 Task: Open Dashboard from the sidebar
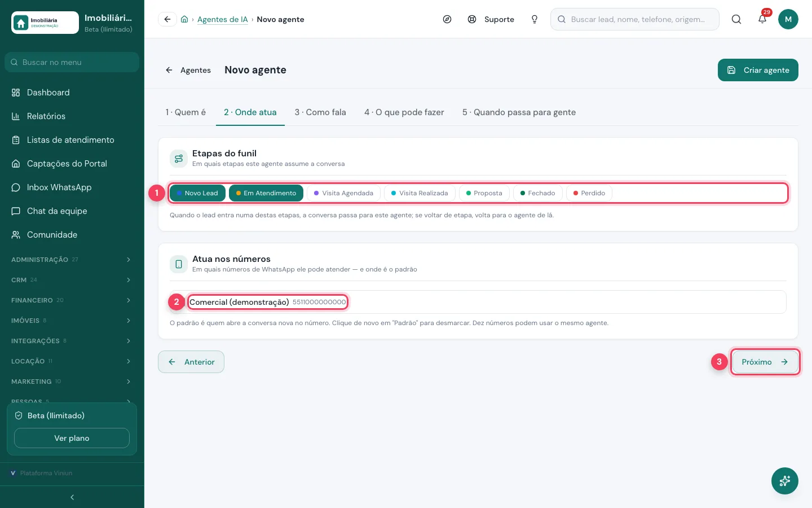[72, 93]
